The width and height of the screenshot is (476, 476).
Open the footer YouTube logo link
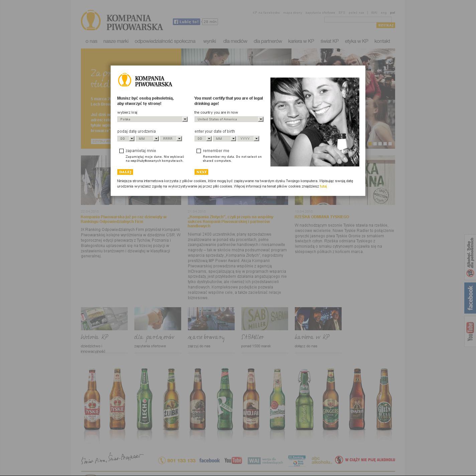(233, 460)
